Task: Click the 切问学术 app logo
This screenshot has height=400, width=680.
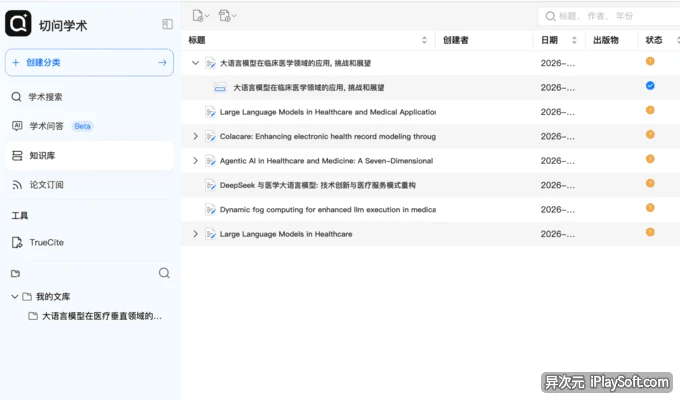Action: click(x=18, y=23)
